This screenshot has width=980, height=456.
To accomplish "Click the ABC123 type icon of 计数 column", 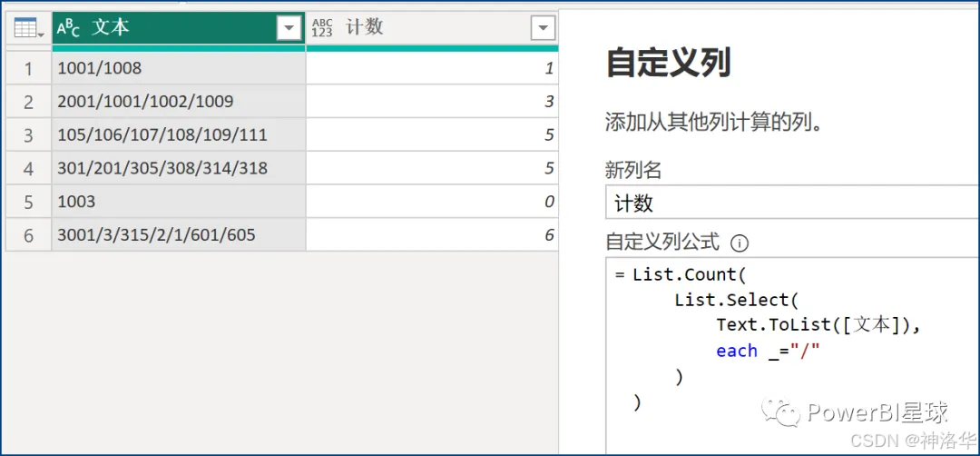I will point(322,27).
